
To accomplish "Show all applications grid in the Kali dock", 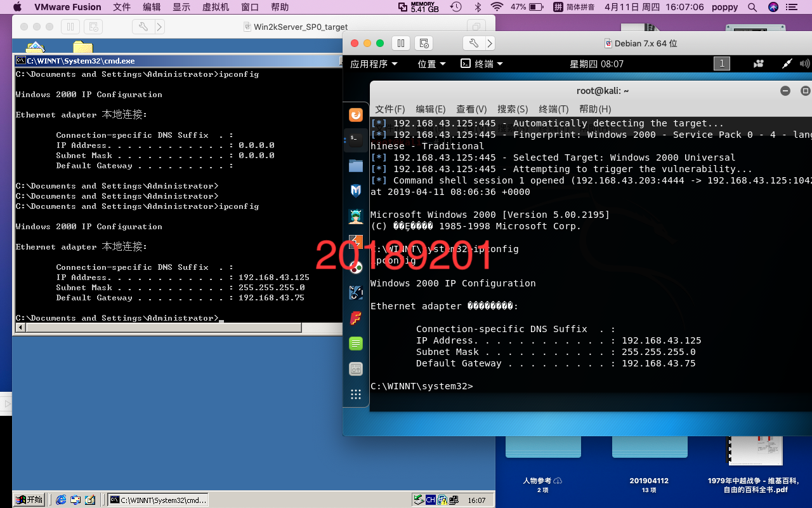I will click(356, 394).
